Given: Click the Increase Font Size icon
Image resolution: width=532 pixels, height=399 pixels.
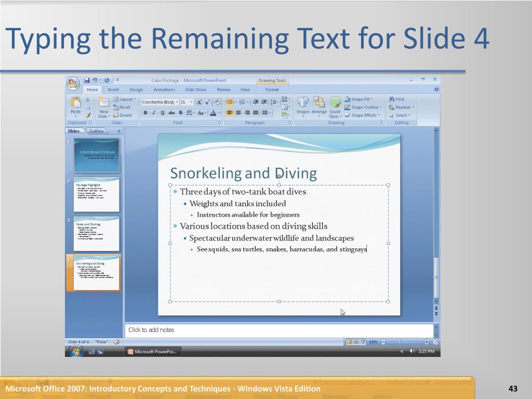Looking at the screenshot, I should click(x=199, y=102).
